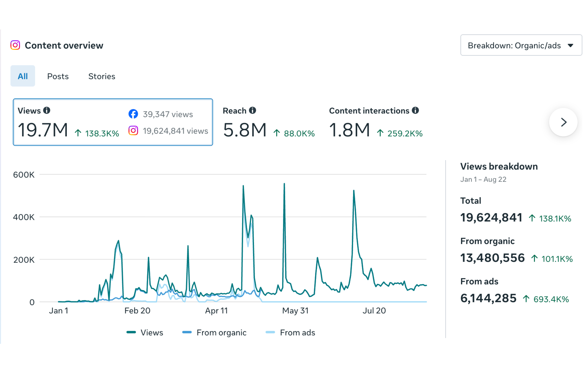This screenshot has width=588, height=382.
Task: Open the Content interactions info icon
Action: [x=415, y=110]
